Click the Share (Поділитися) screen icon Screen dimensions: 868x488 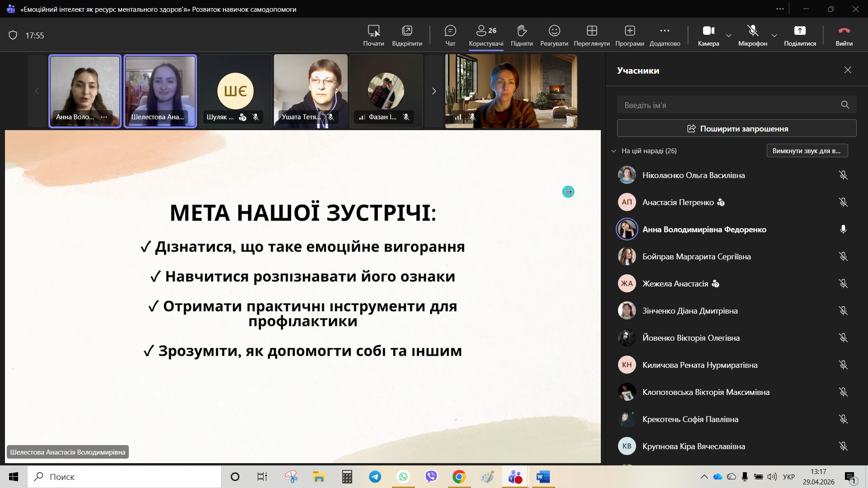[800, 35]
